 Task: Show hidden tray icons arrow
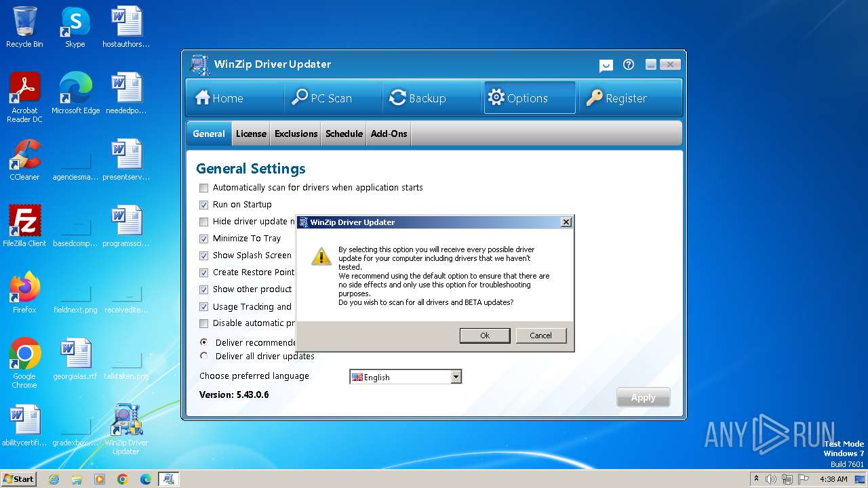(756, 479)
